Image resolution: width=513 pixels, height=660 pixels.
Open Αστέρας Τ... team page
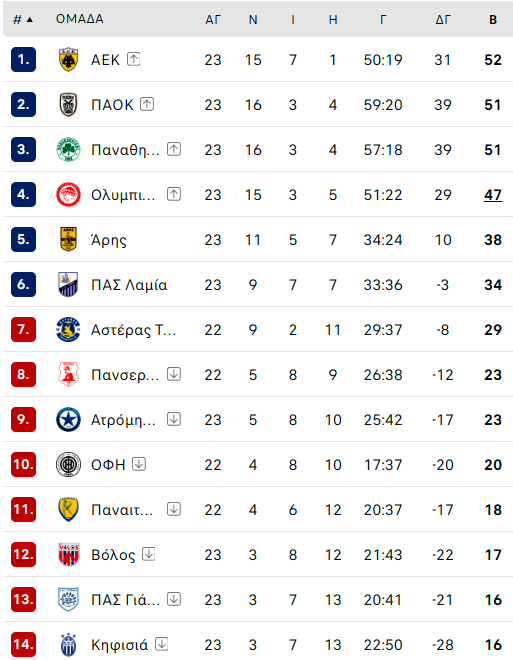[133, 330]
